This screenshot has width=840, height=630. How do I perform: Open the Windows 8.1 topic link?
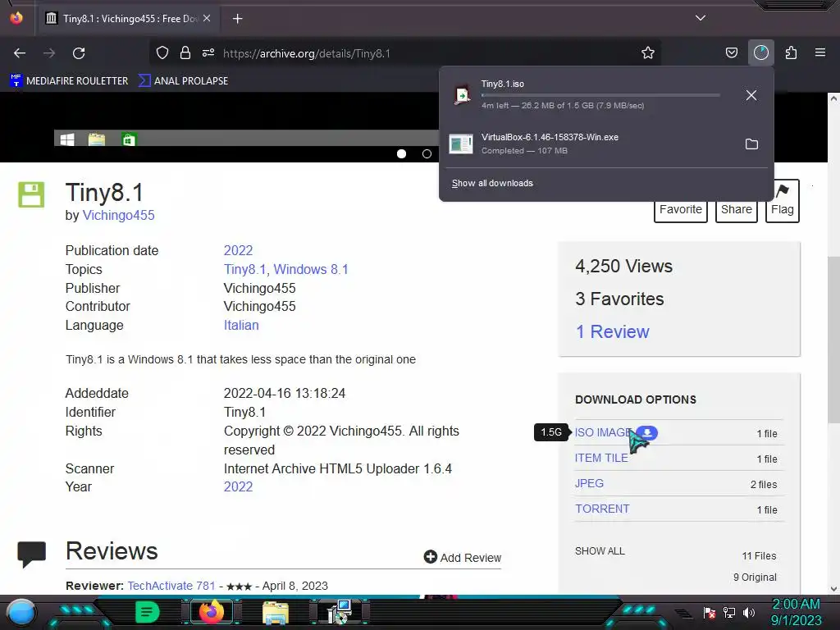(311, 269)
